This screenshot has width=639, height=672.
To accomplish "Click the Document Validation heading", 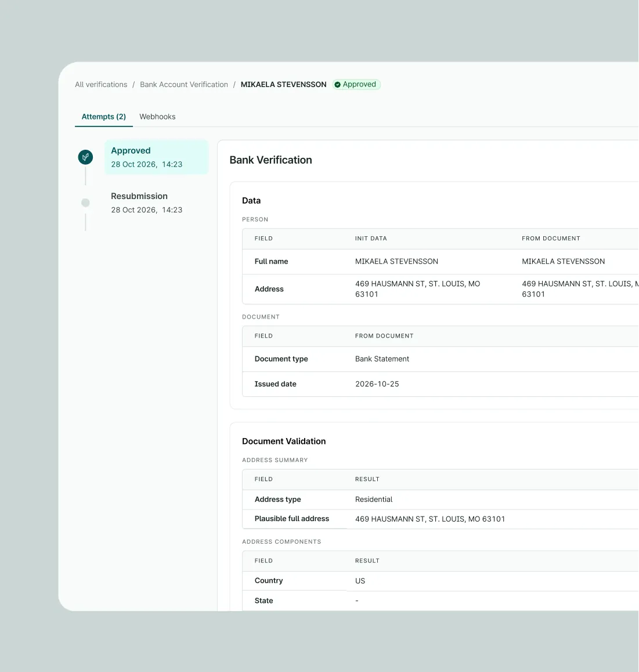I will 284,442.
